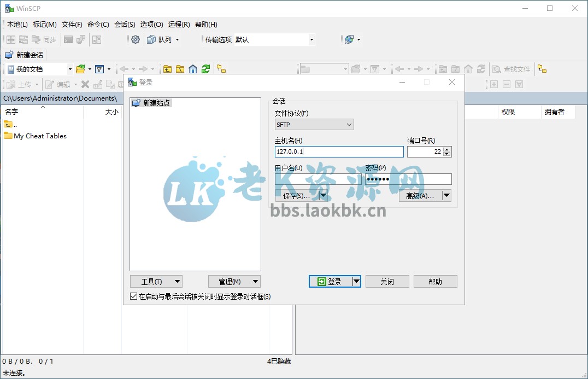The height and width of the screenshot is (379, 588).
Task: Select the 新建会话 new session tab
Action: click(24, 55)
